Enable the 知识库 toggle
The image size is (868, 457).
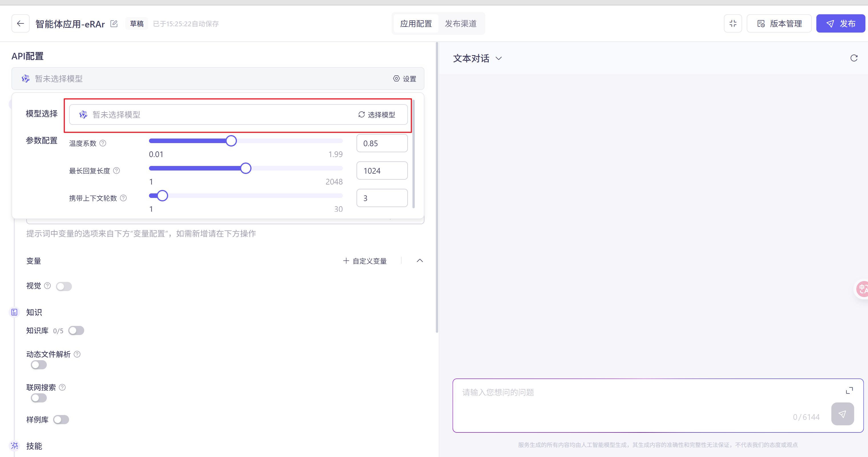(76, 330)
